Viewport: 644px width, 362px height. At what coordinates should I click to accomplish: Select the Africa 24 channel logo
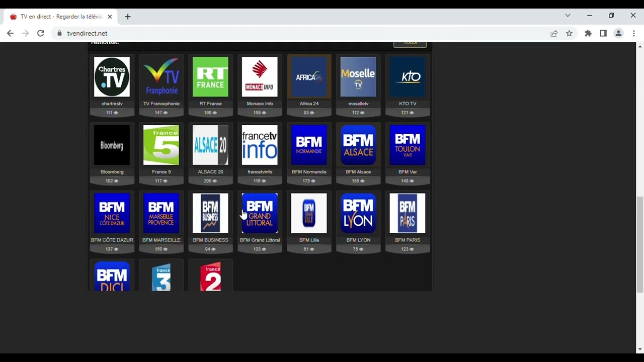coord(309,76)
